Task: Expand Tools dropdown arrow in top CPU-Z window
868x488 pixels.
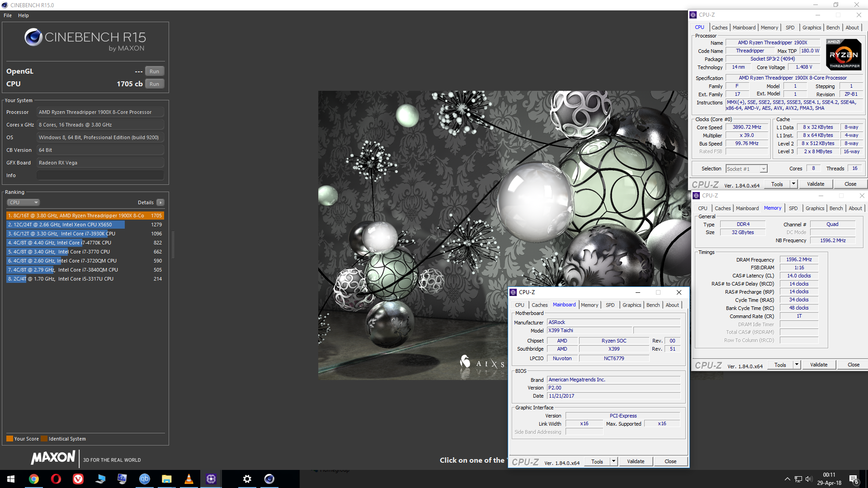Action: click(x=793, y=184)
